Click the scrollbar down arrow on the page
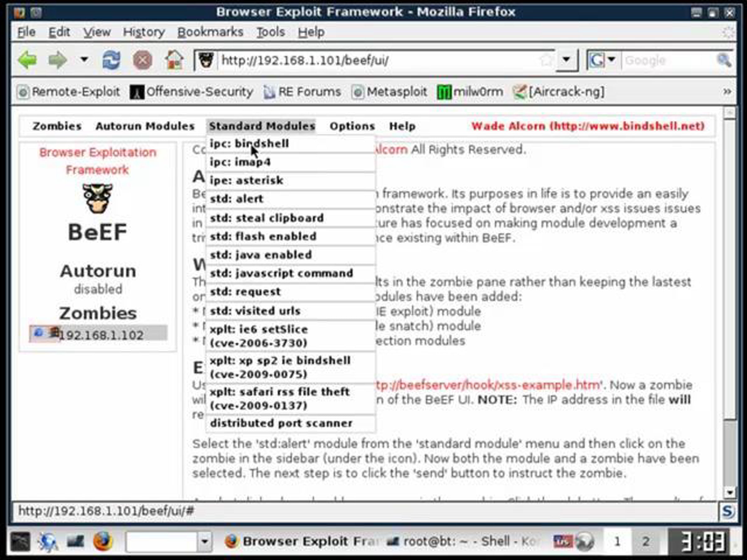 point(730,492)
